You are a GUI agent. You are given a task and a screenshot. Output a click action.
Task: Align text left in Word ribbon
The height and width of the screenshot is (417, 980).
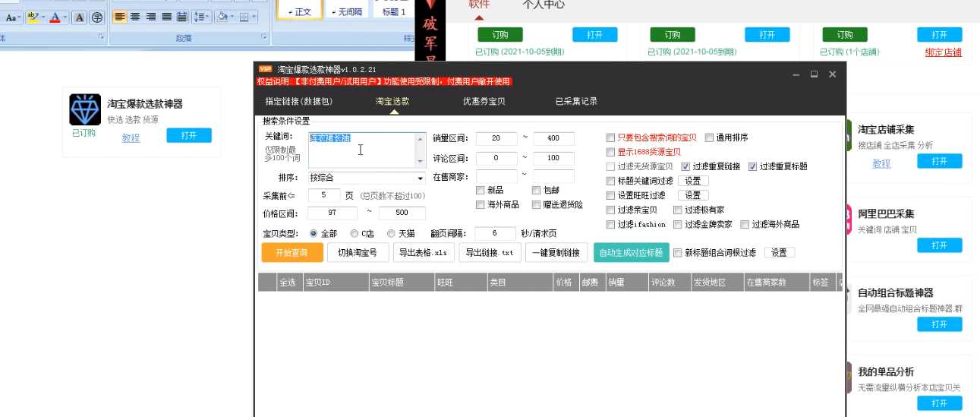click(120, 17)
